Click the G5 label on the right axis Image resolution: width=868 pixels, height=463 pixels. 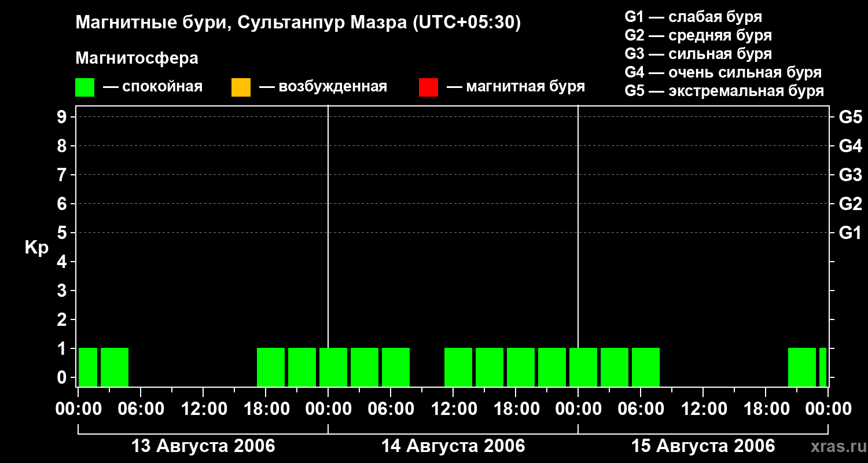coord(850,117)
